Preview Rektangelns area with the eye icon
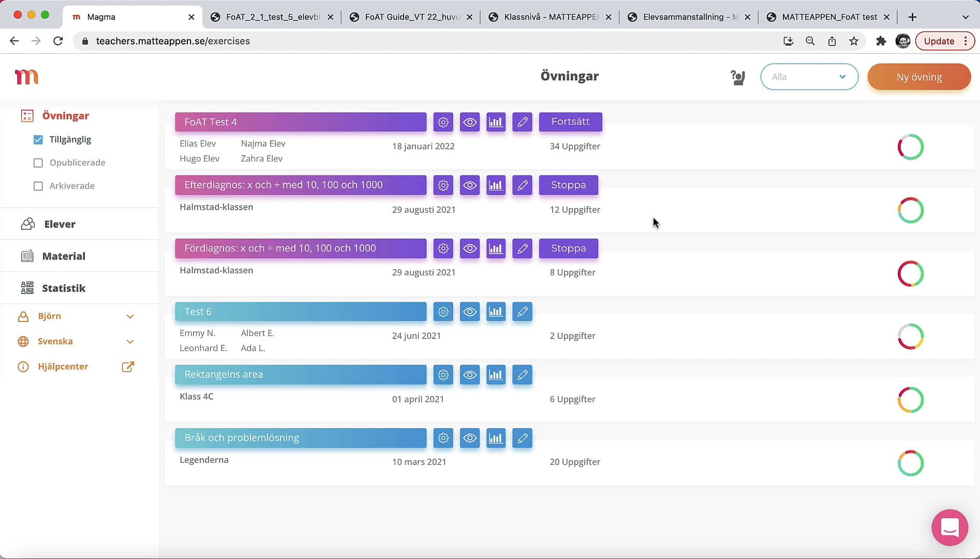The height and width of the screenshot is (559, 980). coord(469,375)
